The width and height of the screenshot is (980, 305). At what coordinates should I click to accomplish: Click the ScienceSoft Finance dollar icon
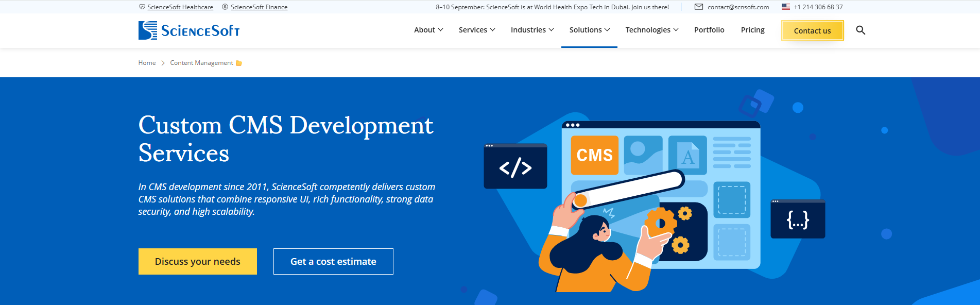click(x=225, y=7)
